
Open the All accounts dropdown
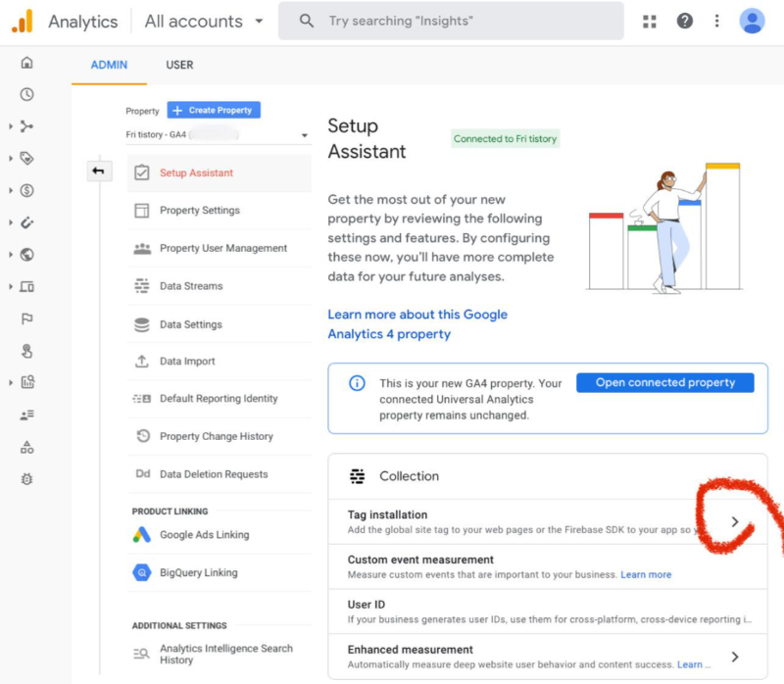(x=204, y=22)
